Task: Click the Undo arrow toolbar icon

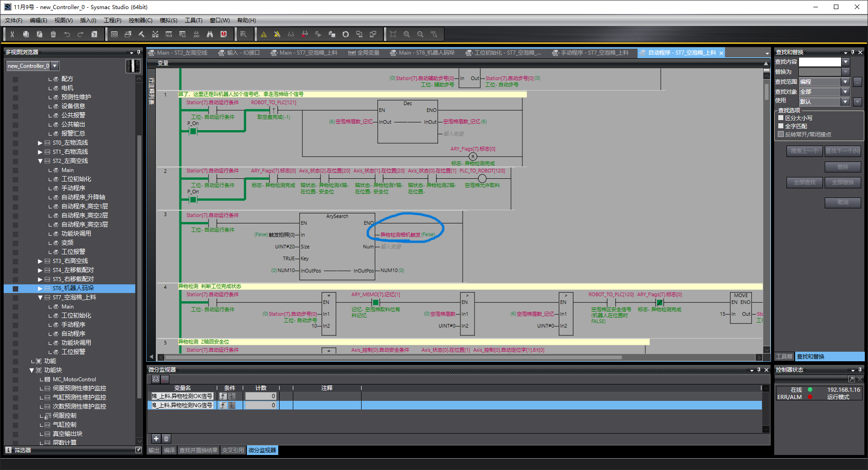Action: tap(67, 34)
